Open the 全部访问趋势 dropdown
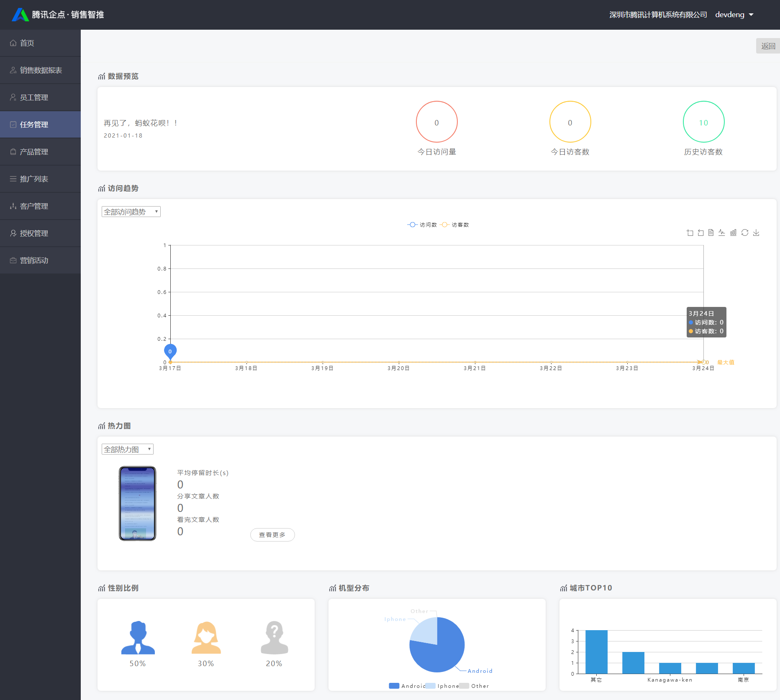The width and height of the screenshot is (780, 700). (131, 212)
